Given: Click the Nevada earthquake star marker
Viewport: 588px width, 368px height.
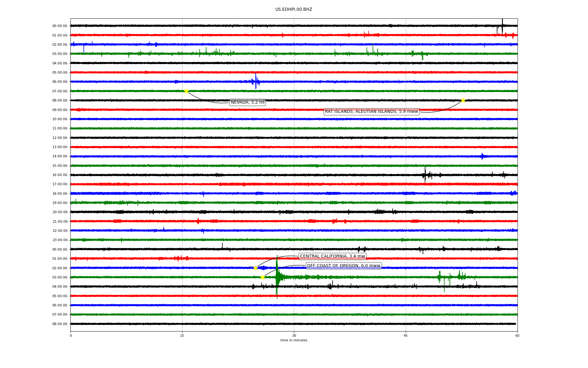Looking at the screenshot, I should (x=186, y=91).
